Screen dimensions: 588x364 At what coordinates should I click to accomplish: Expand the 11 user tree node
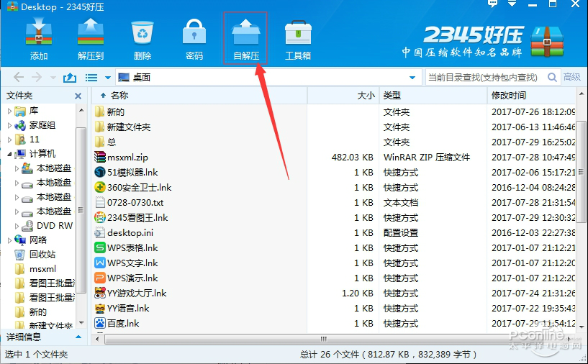10,140
